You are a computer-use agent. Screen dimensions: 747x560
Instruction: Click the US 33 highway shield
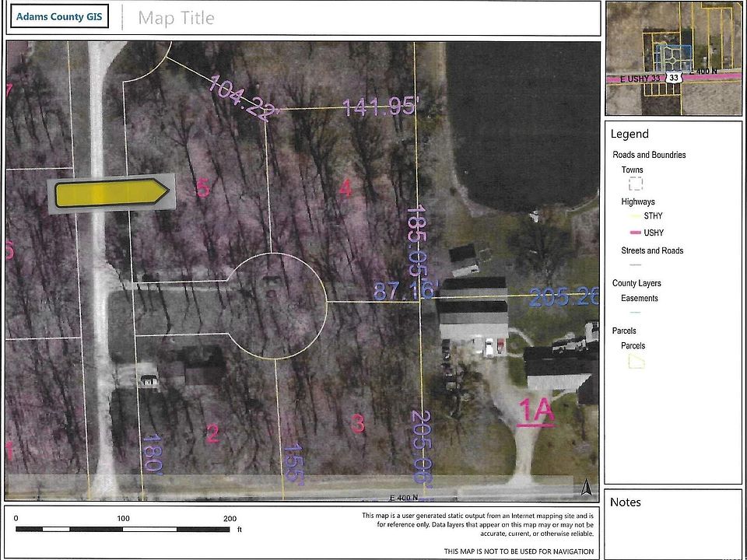tap(674, 78)
